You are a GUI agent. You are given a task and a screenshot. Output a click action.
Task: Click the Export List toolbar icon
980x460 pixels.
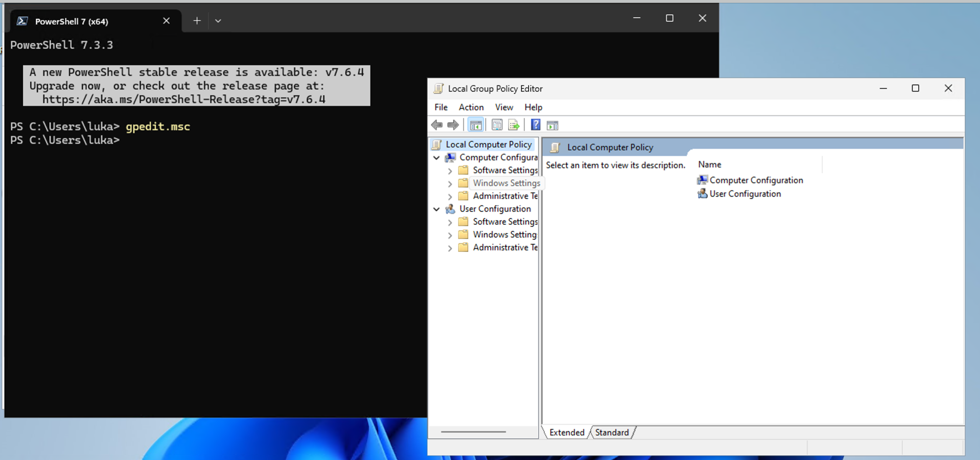pyautogui.click(x=514, y=125)
